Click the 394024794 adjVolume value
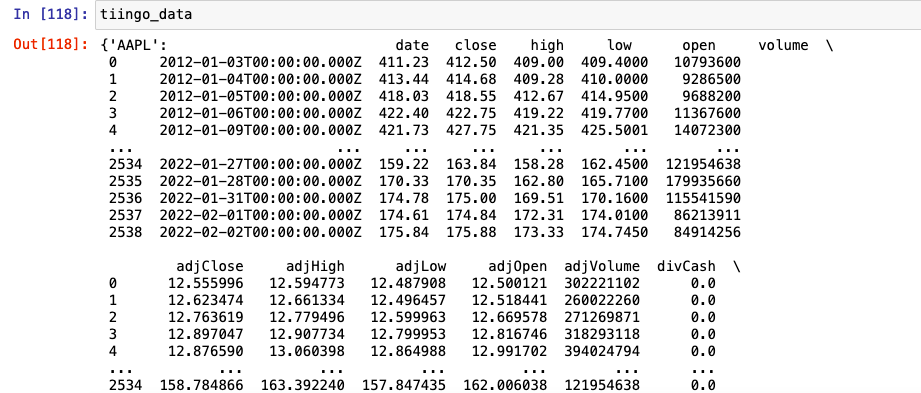The image size is (921, 393). coord(601,351)
